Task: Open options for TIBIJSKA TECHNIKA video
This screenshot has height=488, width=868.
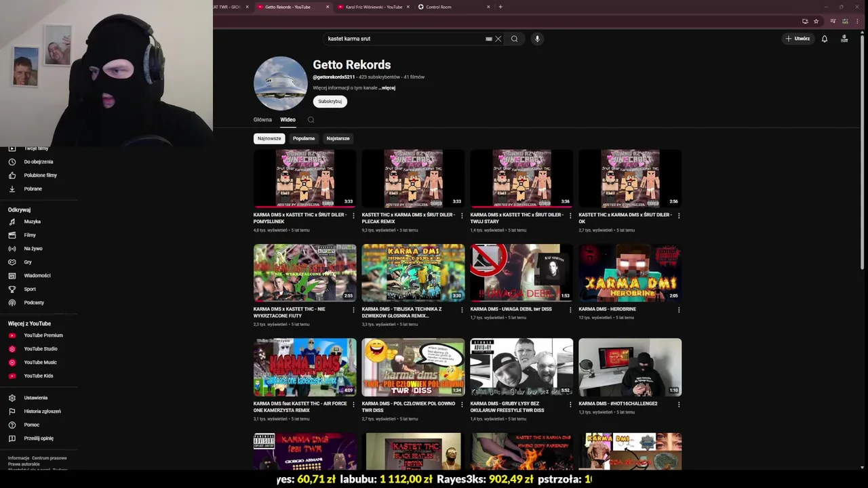Action: point(462,310)
